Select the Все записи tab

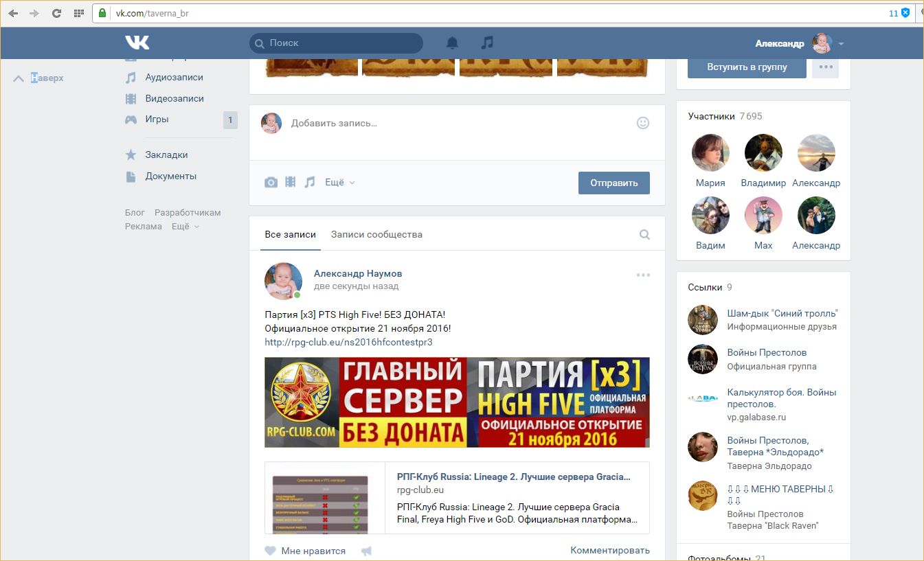(x=290, y=234)
